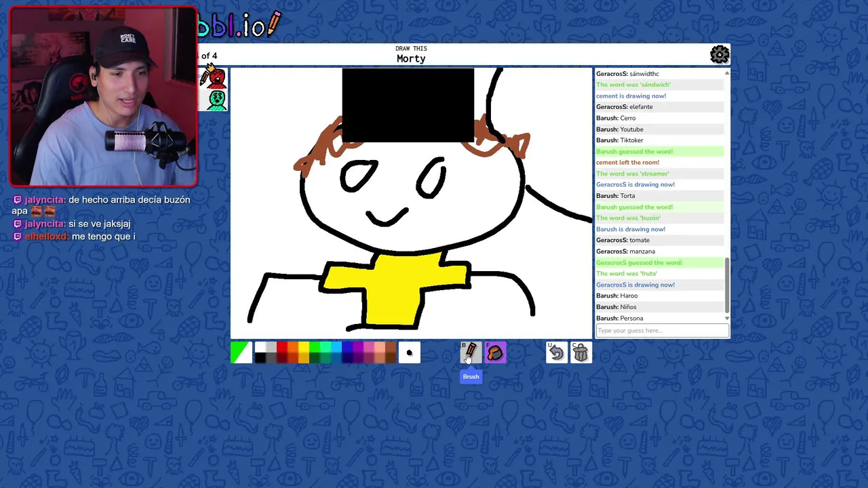Focus the 'Type your guess here' input

pos(662,331)
